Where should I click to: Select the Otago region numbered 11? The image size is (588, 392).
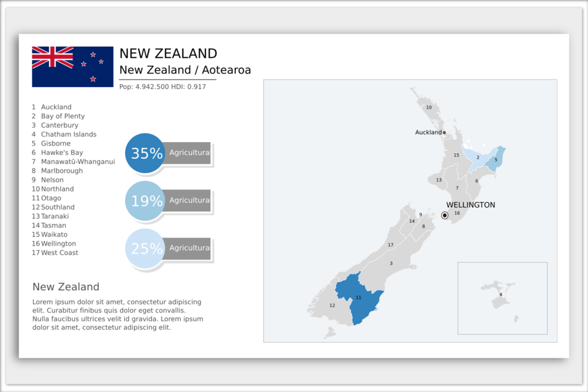[358, 298]
